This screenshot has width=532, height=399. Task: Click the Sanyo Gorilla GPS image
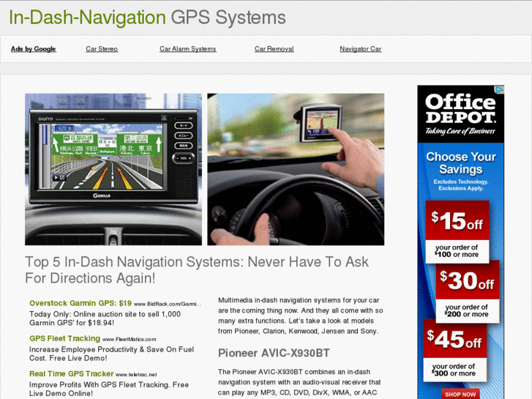pos(113,169)
